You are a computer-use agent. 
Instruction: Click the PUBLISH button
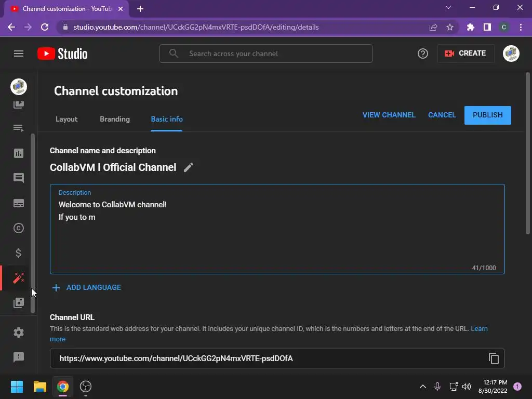(487, 115)
